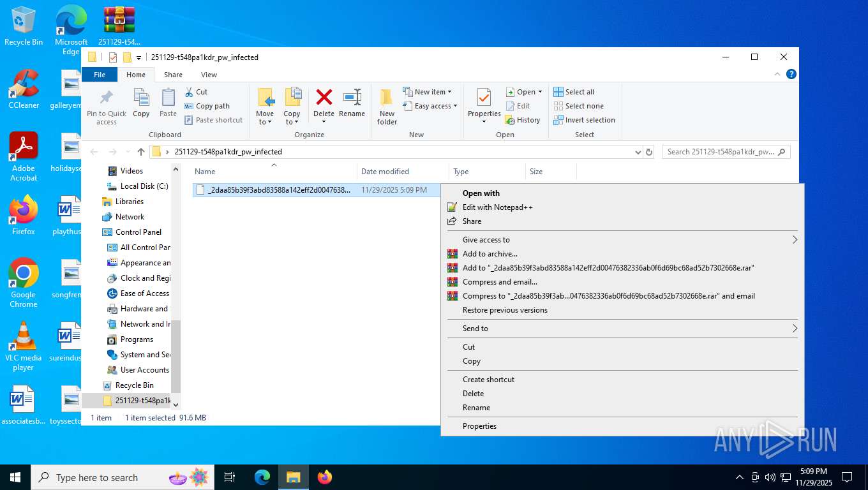
Task: Click Select none in ribbon
Action: click(x=578, y=106)
